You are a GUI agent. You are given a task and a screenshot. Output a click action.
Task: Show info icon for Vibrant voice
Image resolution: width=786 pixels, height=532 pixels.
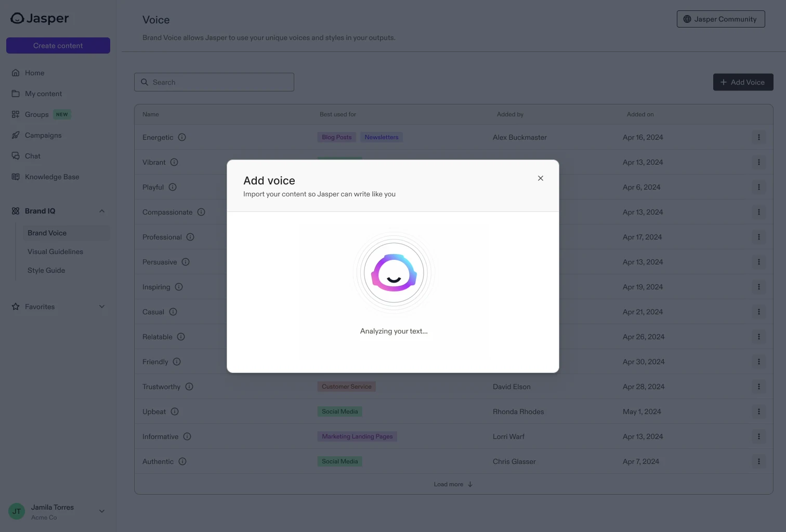[x=174, y=162]
